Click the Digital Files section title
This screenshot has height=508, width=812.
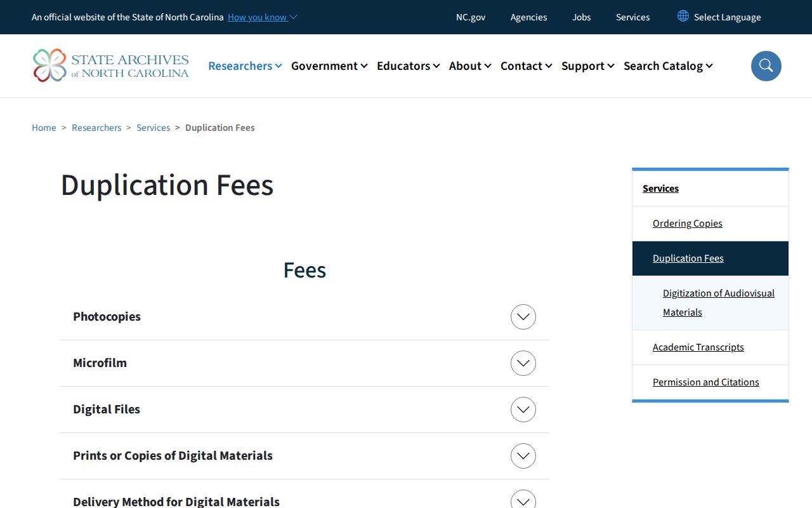[107, 409]
